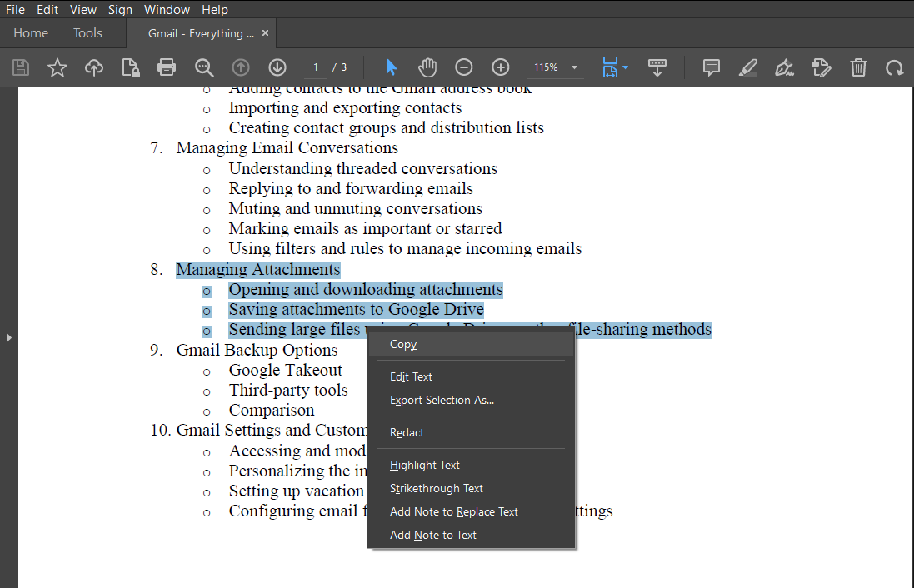Choose Edit Text from context menu
The height and width of the screenshot is (588, 914).
tap(471, 377)
